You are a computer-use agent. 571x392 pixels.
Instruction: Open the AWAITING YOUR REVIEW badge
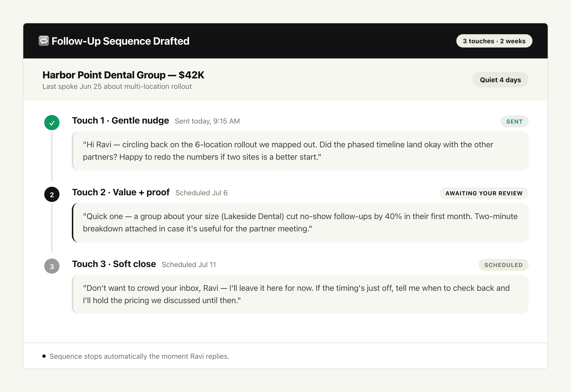tap(484, 193)
